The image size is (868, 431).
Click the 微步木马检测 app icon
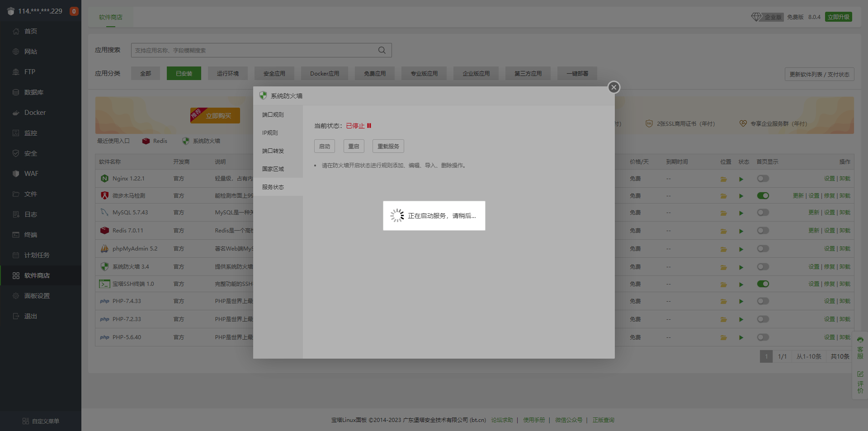104,195
